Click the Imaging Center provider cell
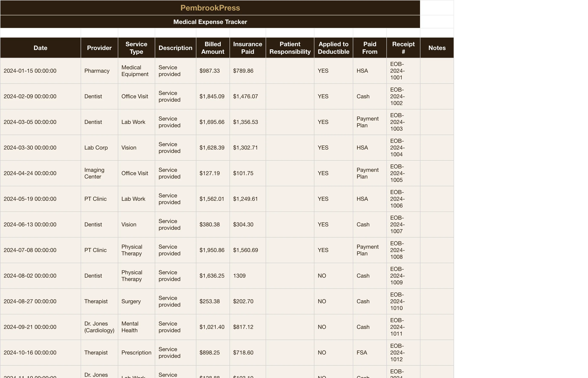Viewport: 588px width, 378px height. pos(99,173)
